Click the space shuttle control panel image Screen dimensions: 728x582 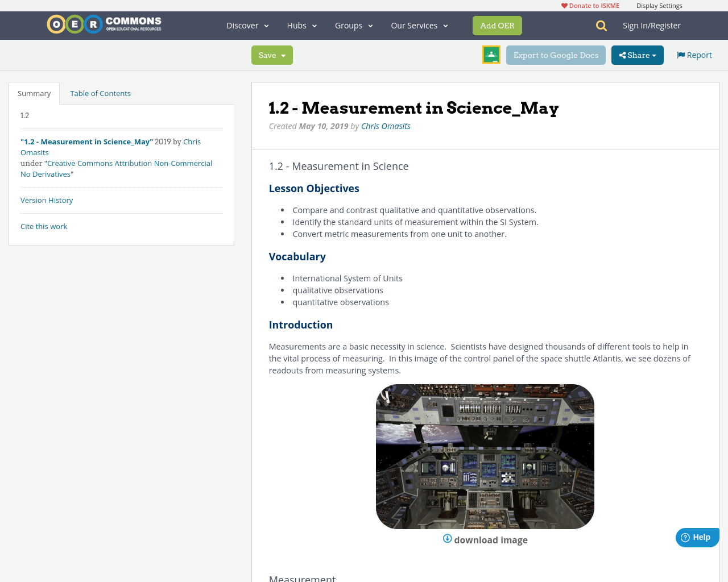pyautogui.click(x=485, y=456)
